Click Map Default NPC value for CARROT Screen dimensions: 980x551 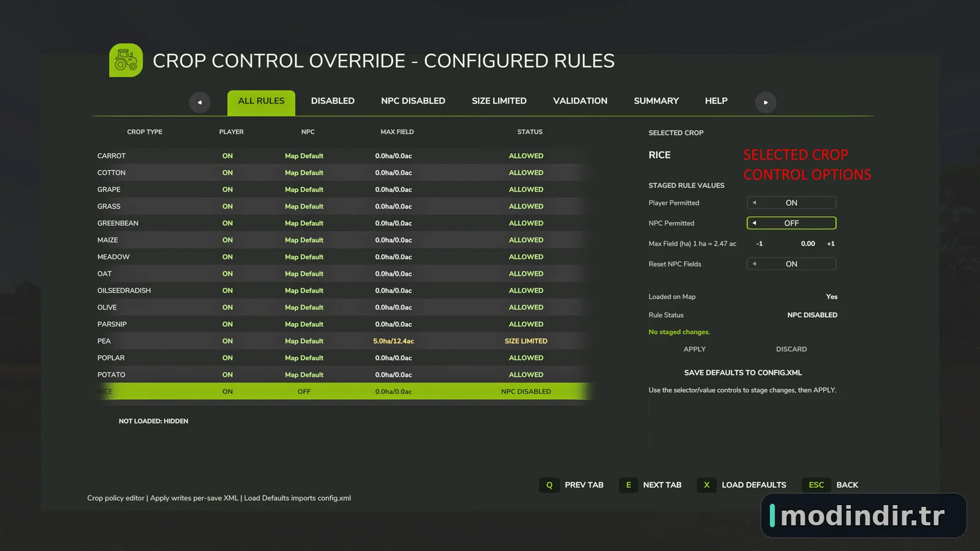304,156
